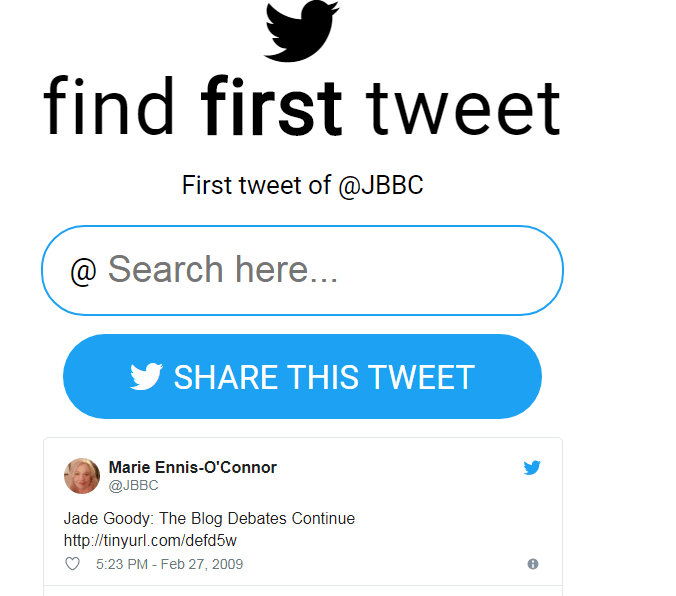Viewport: 676px width, 596px height.
Task: Click the large black Twitter bird logo
Action: pyautogui.click(x=301, y=31)
